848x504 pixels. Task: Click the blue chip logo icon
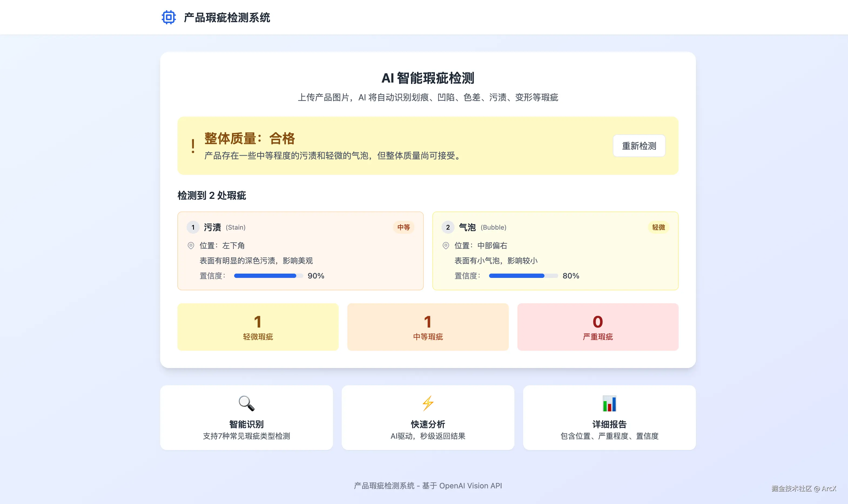tap(169, 17)
